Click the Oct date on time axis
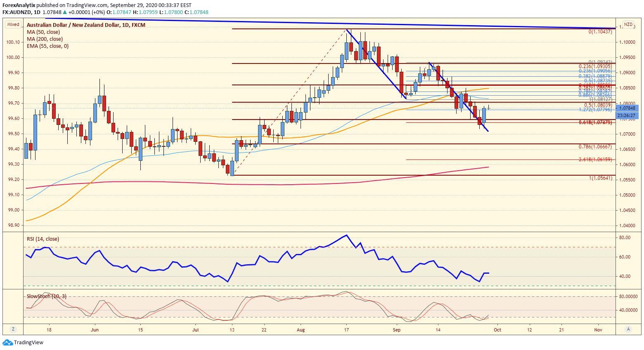The width and height of the screenshot is (644, 350). point(497,329)
